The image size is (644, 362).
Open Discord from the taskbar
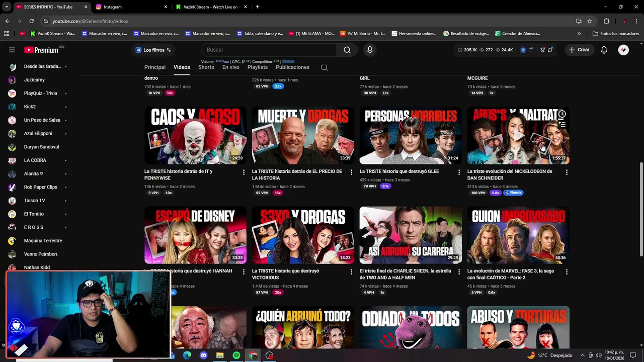pos(203,355)
